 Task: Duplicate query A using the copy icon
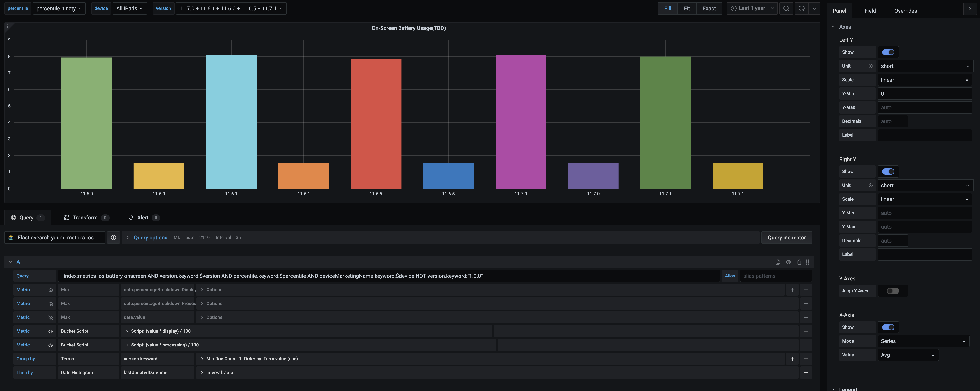coord(778,262)
